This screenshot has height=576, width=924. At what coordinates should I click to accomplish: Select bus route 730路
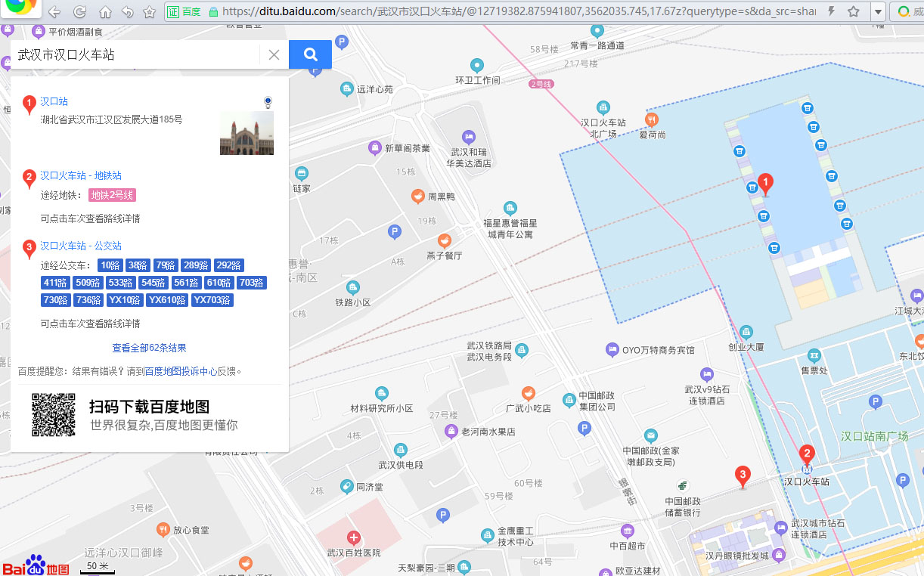[56, 300]
